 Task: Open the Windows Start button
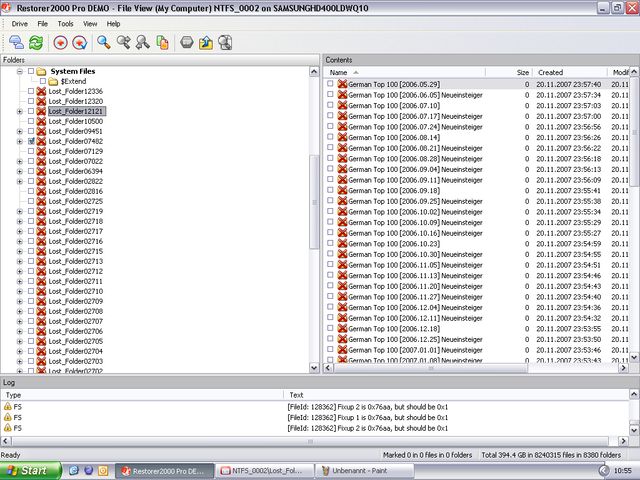30,471
